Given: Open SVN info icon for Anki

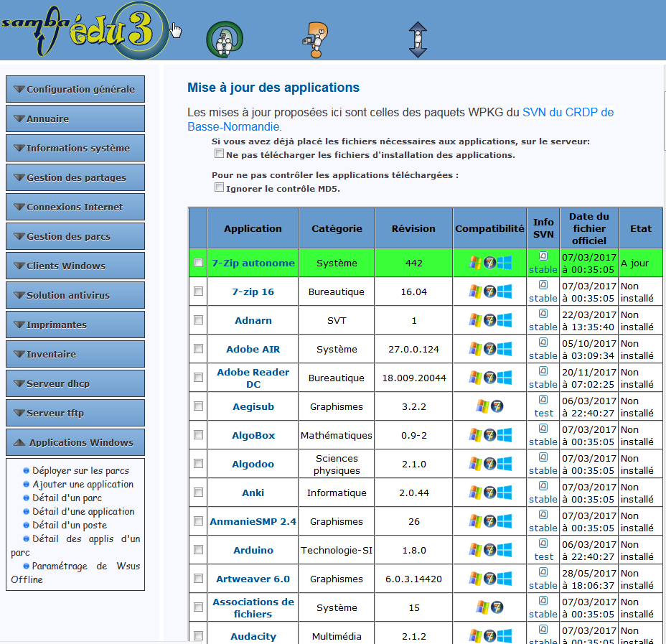Looking at the screenshot, I should [543, 485].
